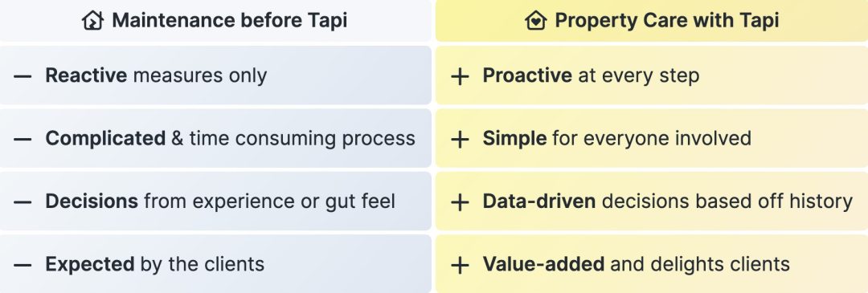868x293 pixels.
Task: Click the house icon beside Maintenance before Tapi
Action: [92, 20]
